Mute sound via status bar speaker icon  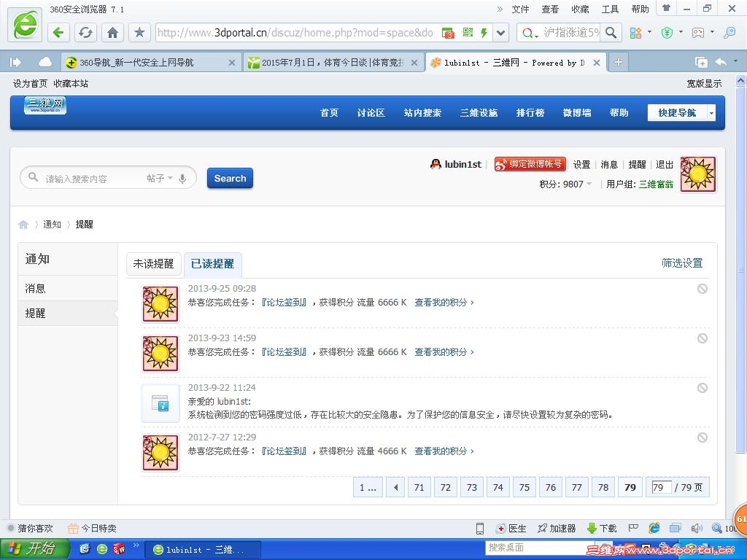[697, 528]
